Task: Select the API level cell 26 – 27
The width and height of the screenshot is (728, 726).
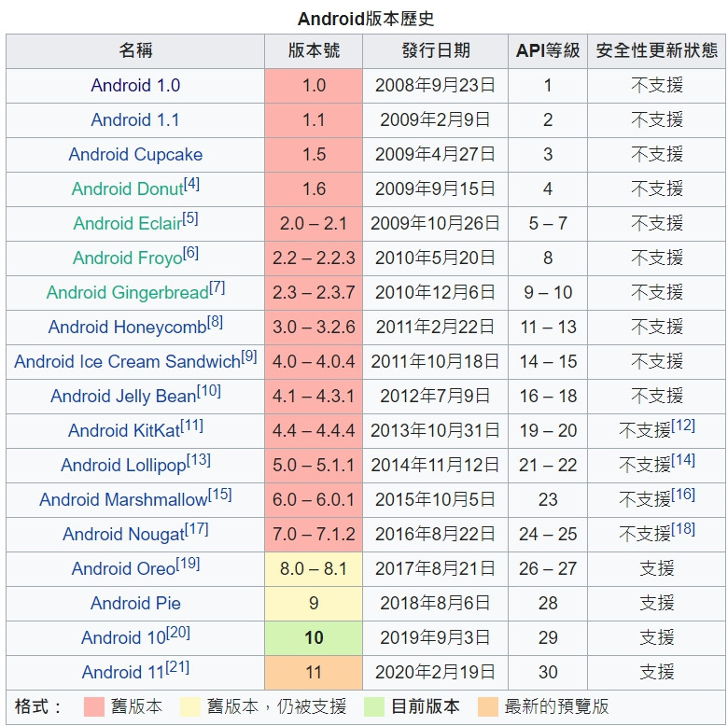Action: 548,569
